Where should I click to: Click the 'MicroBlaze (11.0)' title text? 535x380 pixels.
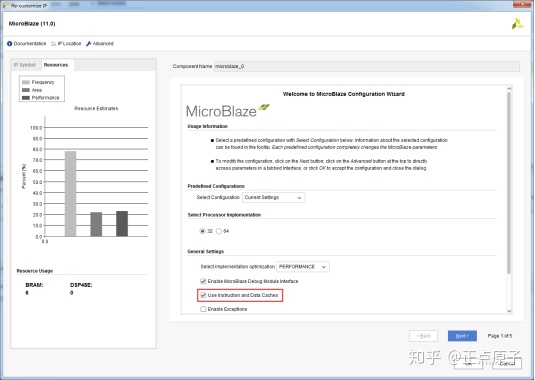tap(32, 24)
